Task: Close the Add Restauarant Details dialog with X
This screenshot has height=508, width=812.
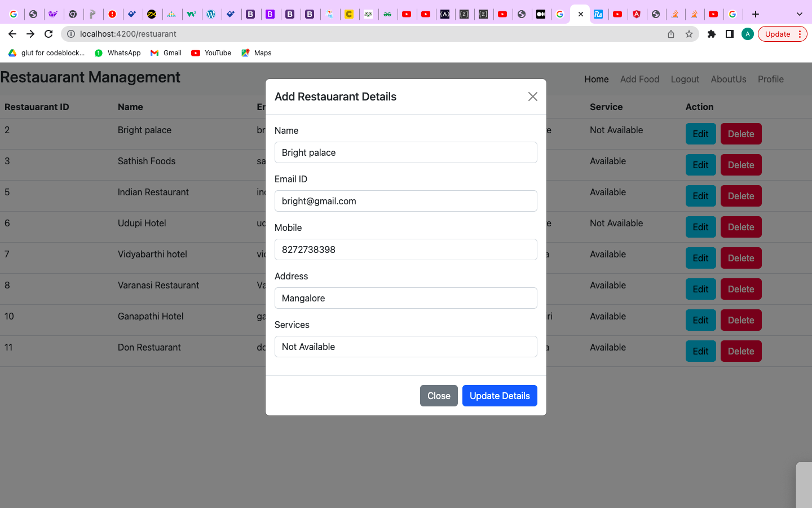Action: (x=532, y=97)
